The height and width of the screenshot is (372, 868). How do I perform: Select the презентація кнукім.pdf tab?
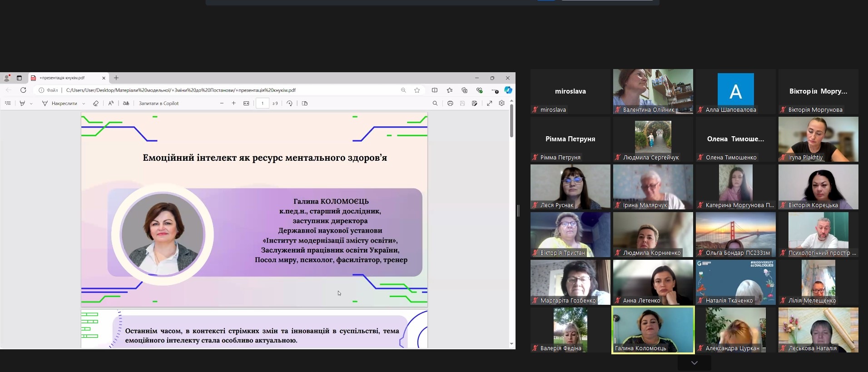pos(64,78)
